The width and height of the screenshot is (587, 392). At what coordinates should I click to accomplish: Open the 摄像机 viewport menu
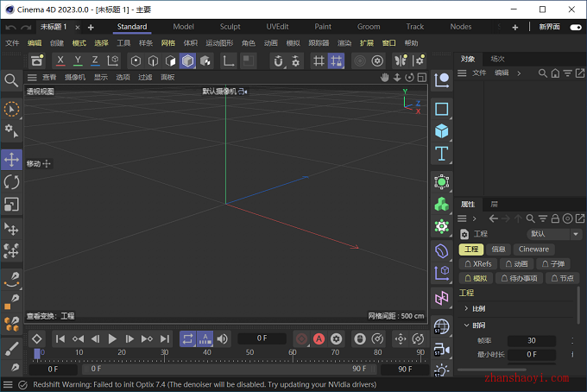pyautogui.click(x=75, y=78)
